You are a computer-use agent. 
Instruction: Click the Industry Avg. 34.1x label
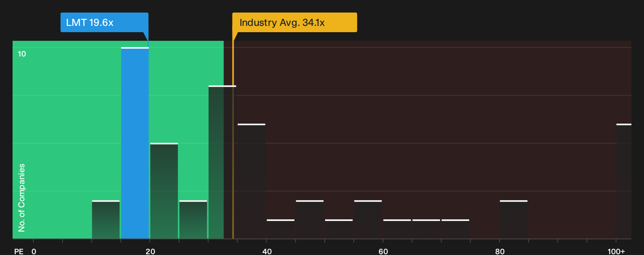click(295, 22)
